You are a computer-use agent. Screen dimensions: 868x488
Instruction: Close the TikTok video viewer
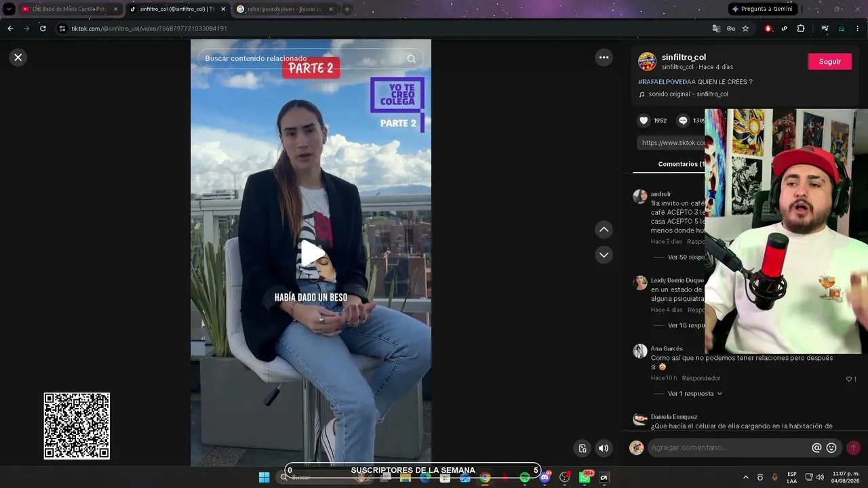tap(18, 58)
